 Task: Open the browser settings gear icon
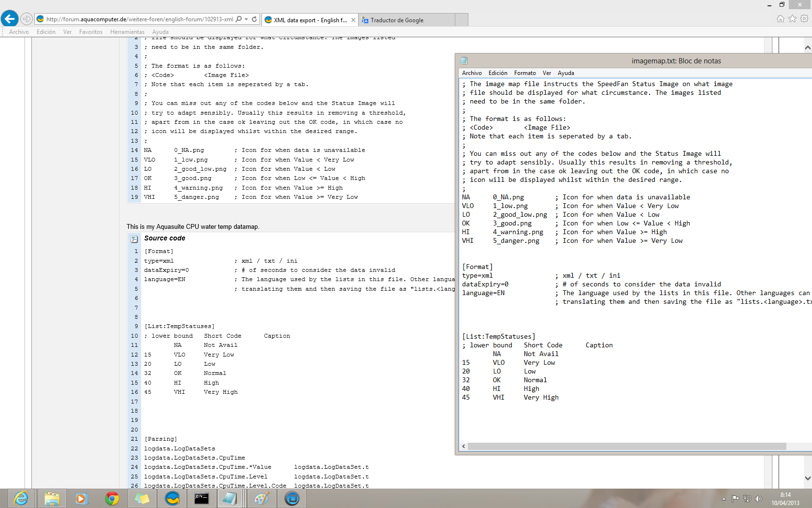point(804,19)
